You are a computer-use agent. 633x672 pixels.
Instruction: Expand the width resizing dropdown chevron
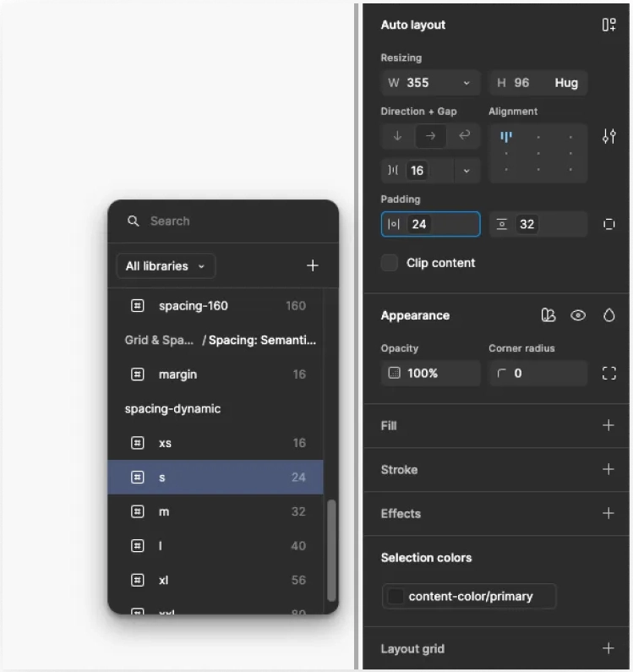467,83
